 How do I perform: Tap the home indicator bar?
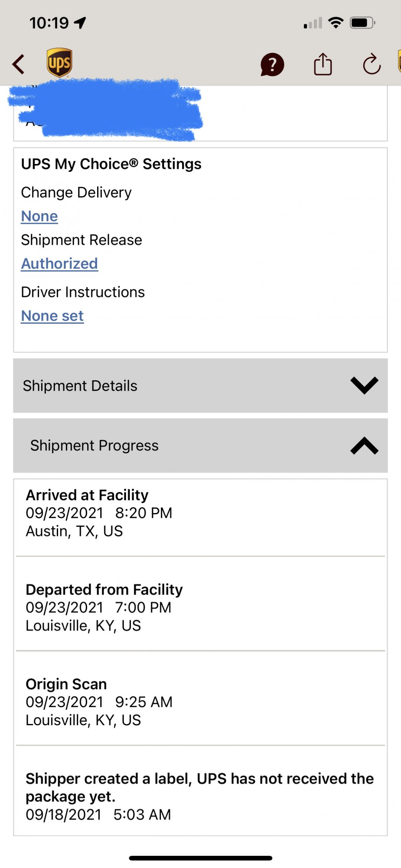click(200, 858)
